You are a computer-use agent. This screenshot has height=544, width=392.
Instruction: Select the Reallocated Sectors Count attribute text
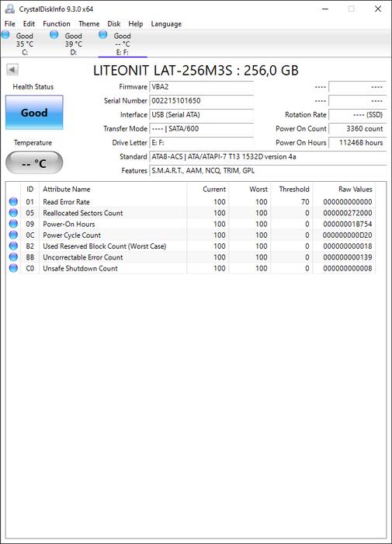point(83,213)
